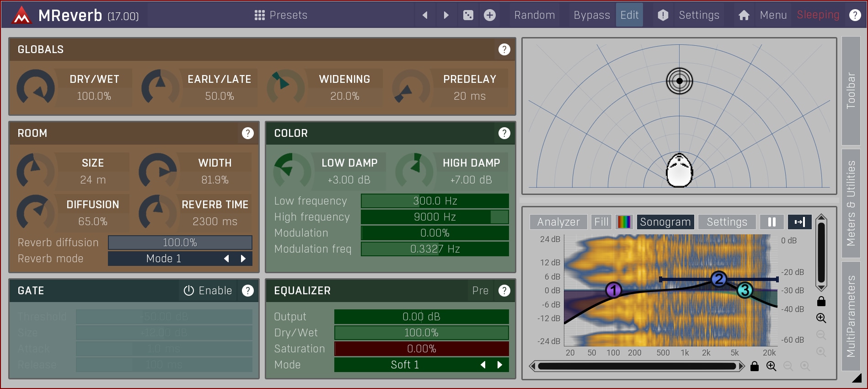
Task: Click the horizontal zoom-in magnifier icon
Action: [x=772, y=366]
